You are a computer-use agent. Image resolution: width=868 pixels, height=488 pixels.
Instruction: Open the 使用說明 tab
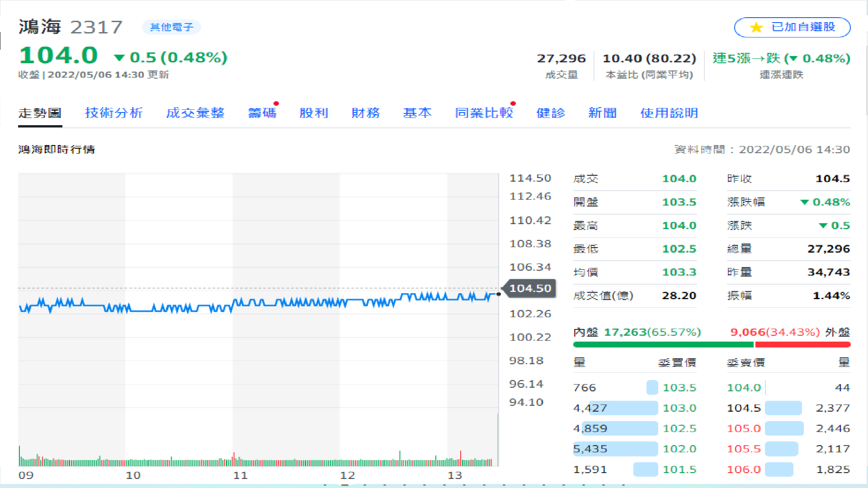[669, 113]
